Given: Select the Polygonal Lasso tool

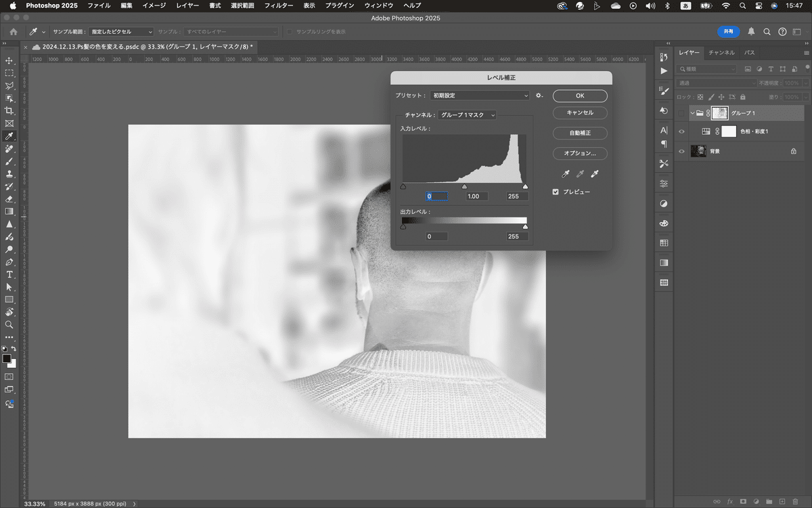Looking at the screenshot, I should click(x=9, y=86).
